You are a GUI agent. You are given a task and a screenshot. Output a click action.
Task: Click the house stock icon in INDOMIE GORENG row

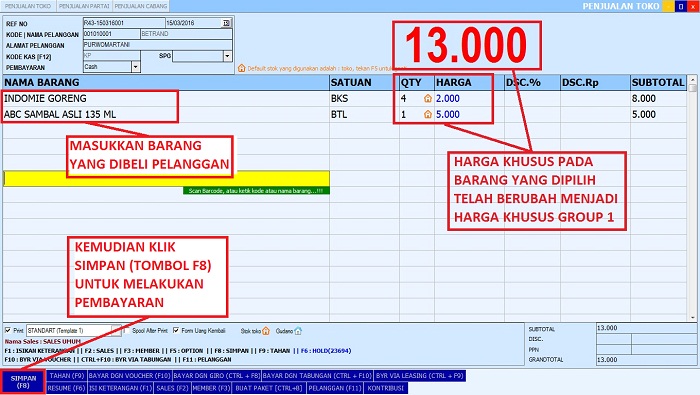(x=428, y=98)
